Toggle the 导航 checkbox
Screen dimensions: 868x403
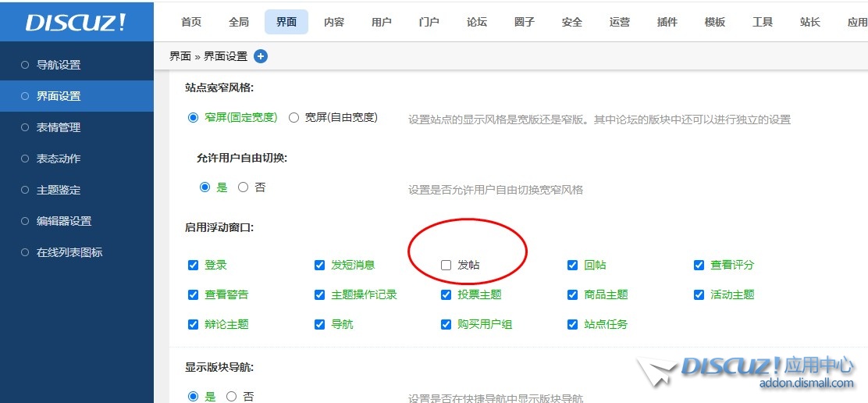tap(319, 324)
